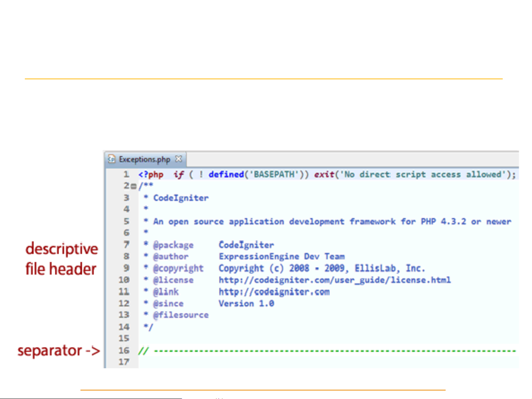Collapse the comment block at line 2
Viewport: 532px width, 399px height.
[133, 186]
